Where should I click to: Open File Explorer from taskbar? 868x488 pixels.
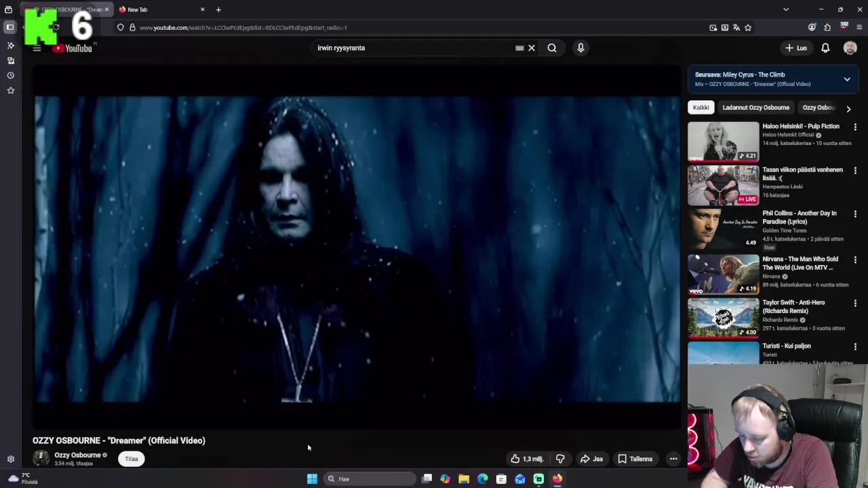pos(464,479)
